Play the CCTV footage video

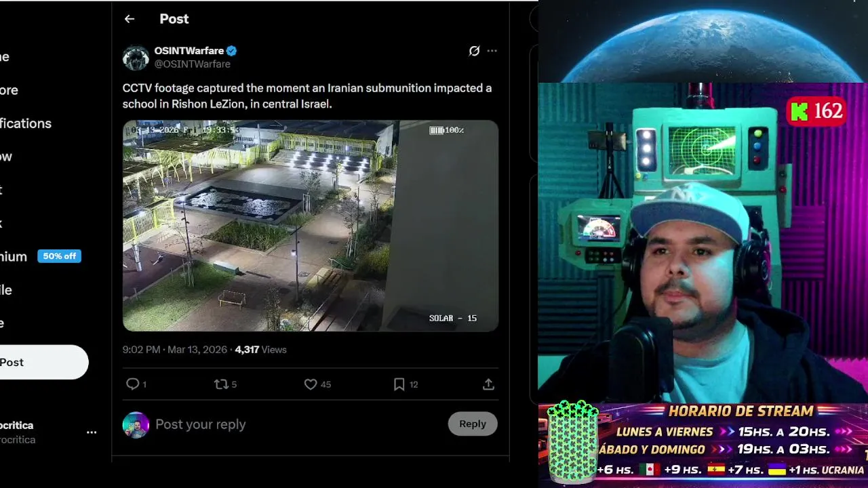point(311,226)
